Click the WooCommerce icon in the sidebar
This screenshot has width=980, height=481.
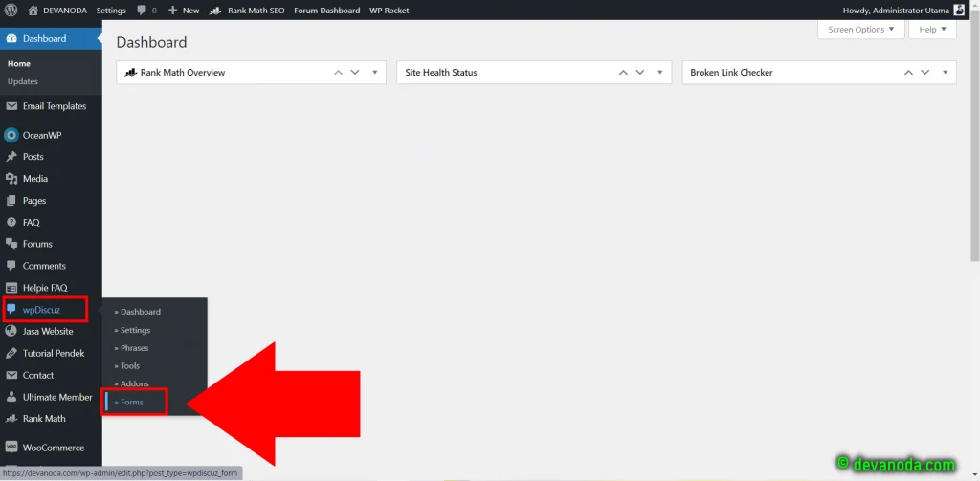[x=11, y=448]
